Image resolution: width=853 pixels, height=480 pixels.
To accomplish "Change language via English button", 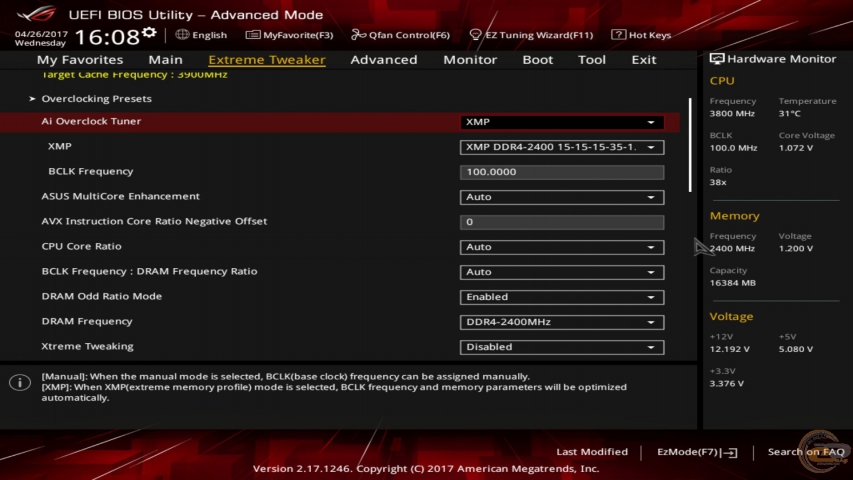I will (x=201, y=35).
